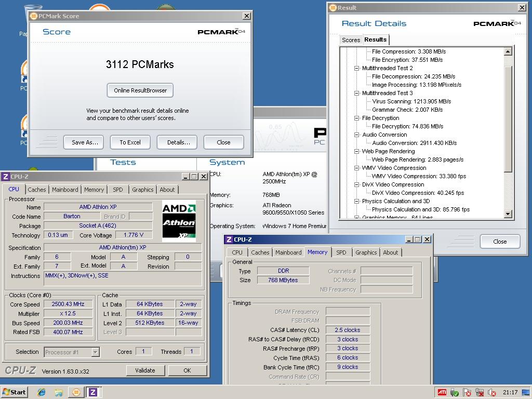Collapse File Decryption tree node
532x399 pixels.
(x=356, y=118)
